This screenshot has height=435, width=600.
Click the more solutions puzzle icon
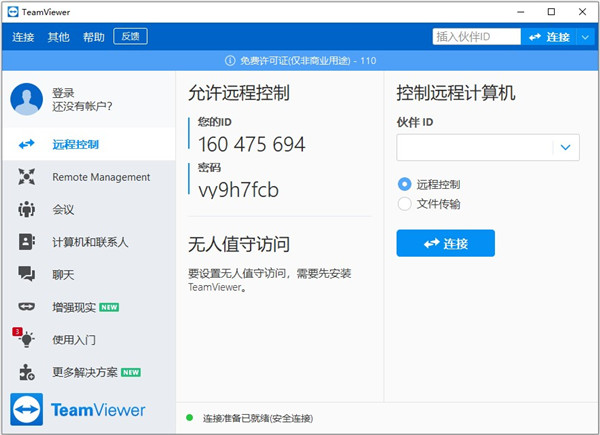(27, 372)
